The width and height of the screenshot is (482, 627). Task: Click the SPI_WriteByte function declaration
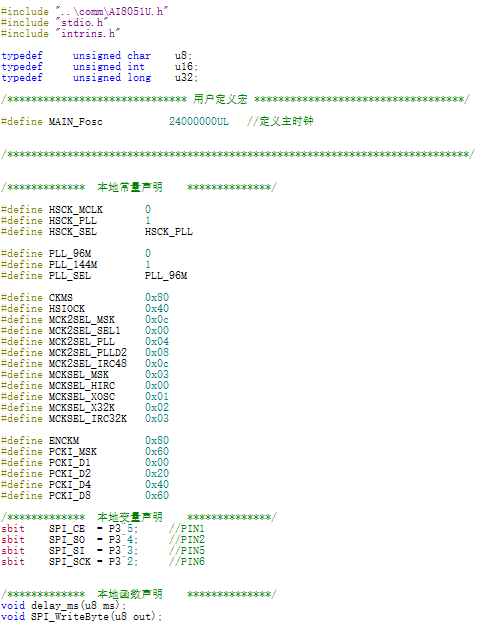81,617
